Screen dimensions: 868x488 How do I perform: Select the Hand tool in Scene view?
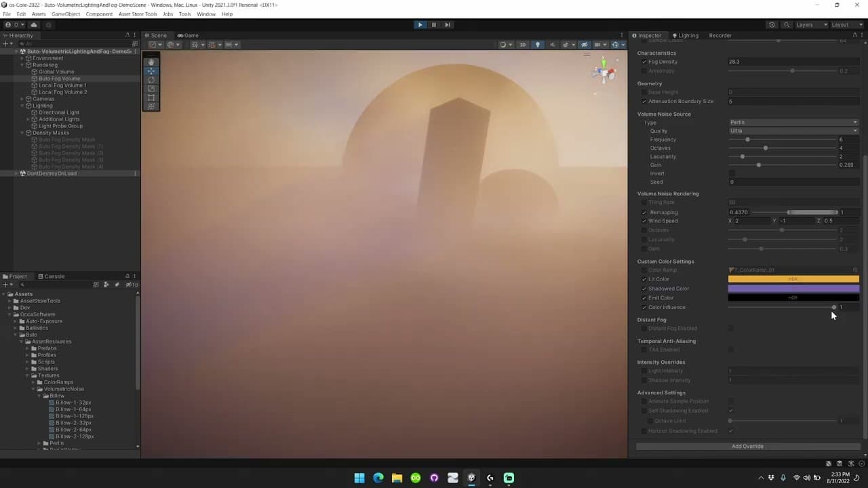click(x=151, y=62)
